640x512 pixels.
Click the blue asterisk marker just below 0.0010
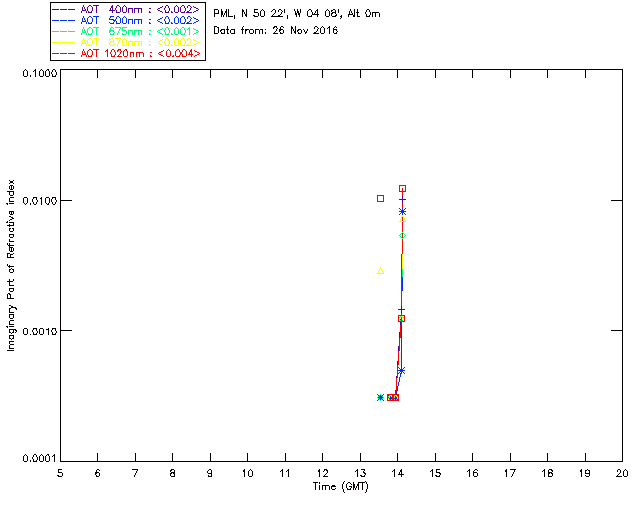click(x=402, y=371)
